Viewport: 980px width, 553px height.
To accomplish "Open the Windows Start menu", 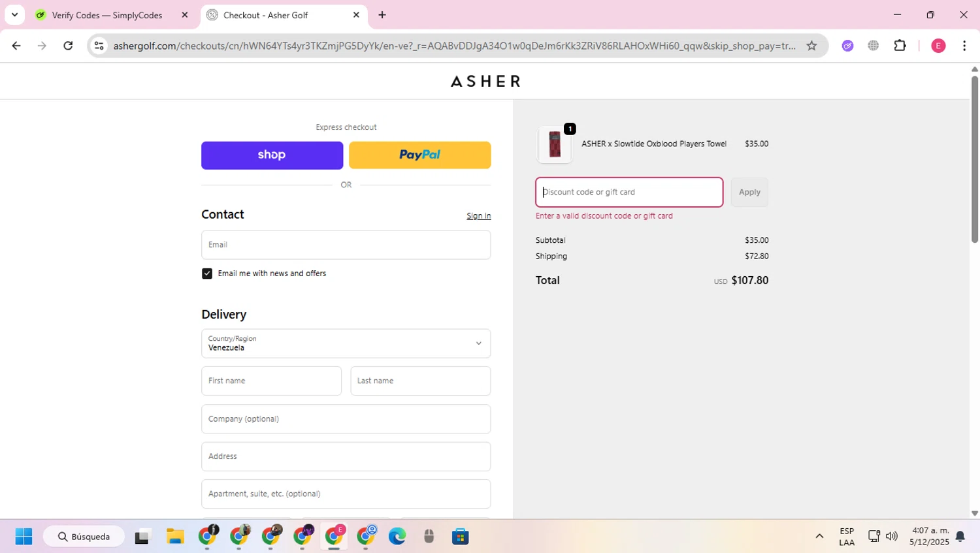I will coord(24,537).
